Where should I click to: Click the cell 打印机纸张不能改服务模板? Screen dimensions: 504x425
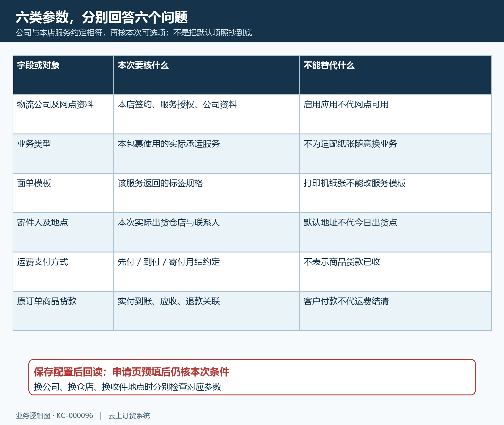tap(395, 193)
